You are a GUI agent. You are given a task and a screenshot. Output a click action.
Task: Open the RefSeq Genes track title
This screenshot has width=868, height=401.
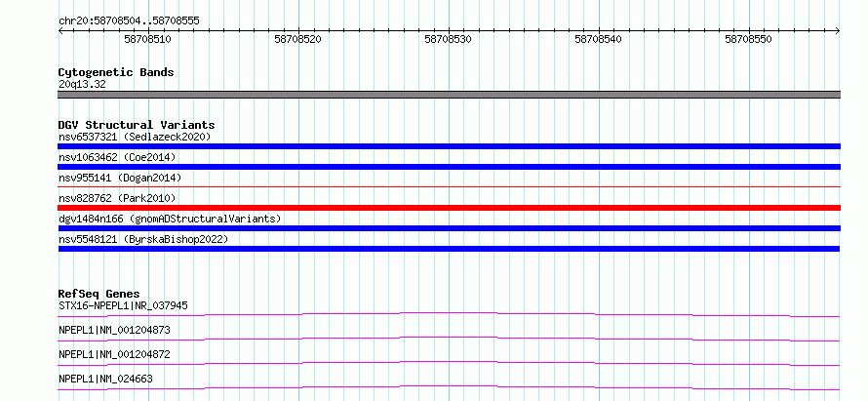point(99,294)
